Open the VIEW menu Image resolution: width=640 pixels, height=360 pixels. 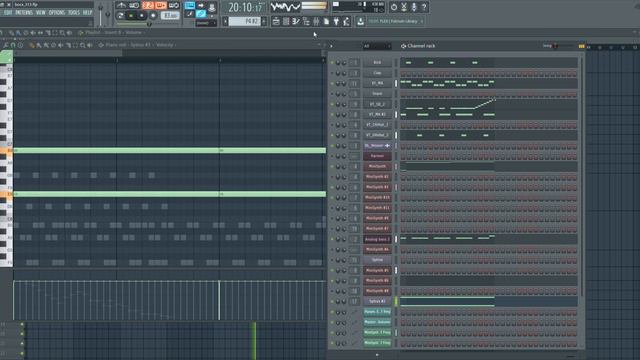(41, 13)
